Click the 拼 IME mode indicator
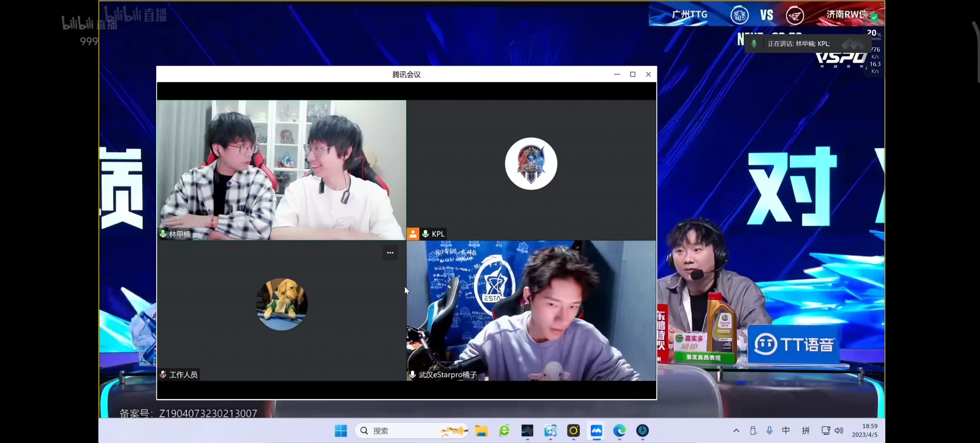This screenshot has width=980, height=443. 805,431
